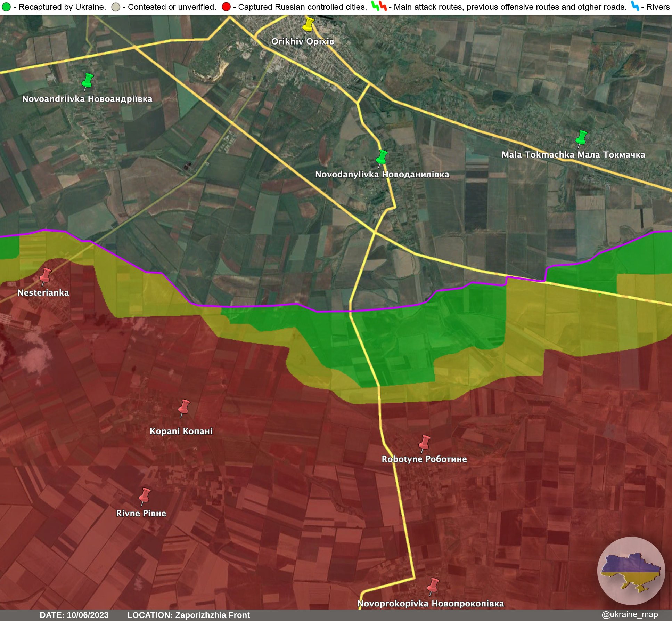The width and height of the screenshot is (672, 621).
Task: Click the '@ukraine_map' handle
Action: [630, 614]
